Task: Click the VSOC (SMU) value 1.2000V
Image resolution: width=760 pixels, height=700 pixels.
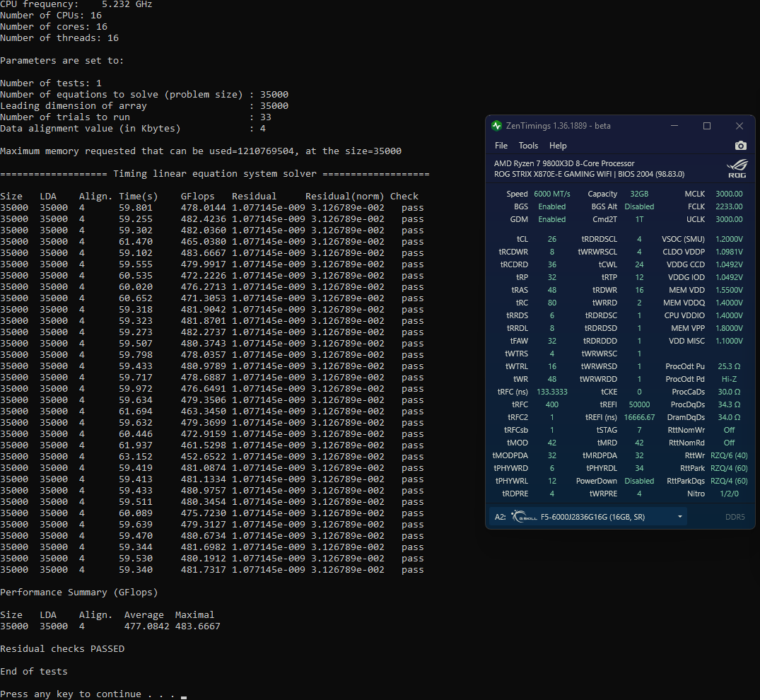Action: [729, 239]
